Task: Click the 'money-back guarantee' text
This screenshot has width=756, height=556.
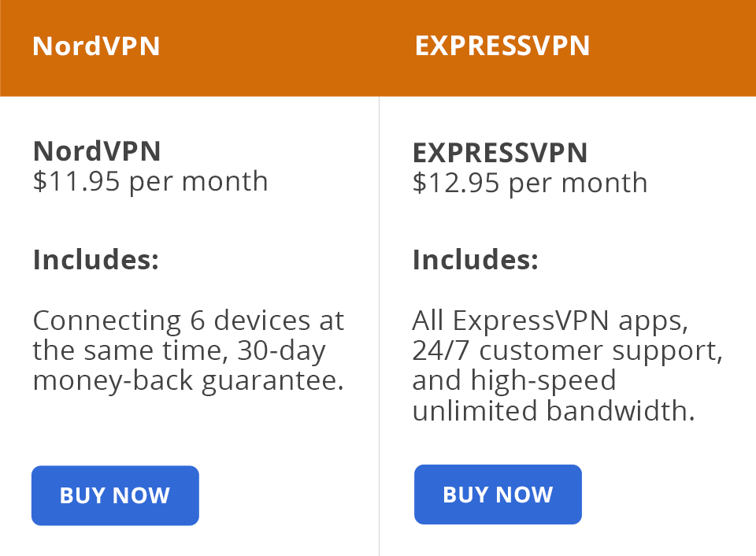Action: pos(183,381)
